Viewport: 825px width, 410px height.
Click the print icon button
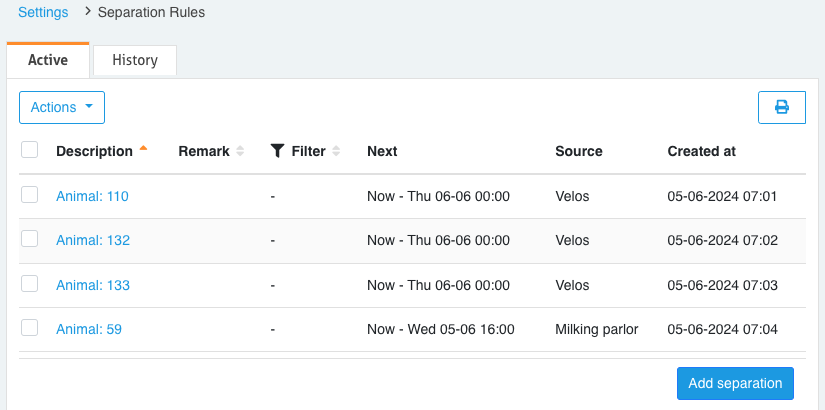click(781, 107)
